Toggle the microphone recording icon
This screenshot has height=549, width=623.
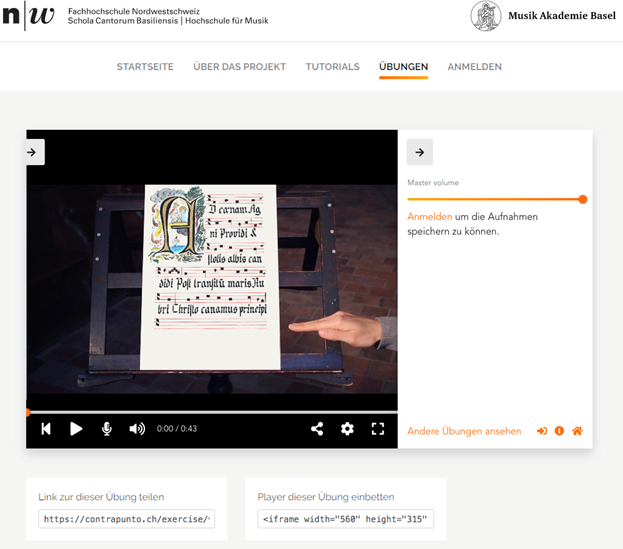(x=106, y=429)
